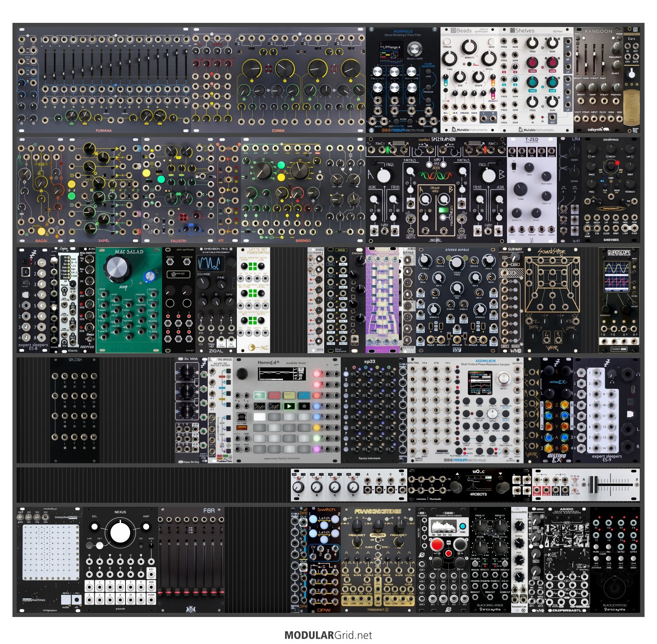Click the large red button on Zadar
657x644 pixels.
pos(437,544)
